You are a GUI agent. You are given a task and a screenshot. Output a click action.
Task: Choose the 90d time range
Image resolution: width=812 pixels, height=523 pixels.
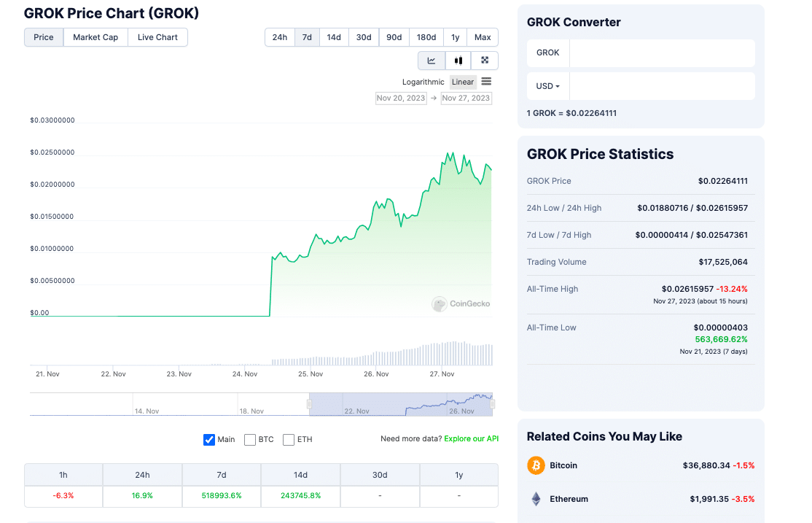[x=394, y=37]
